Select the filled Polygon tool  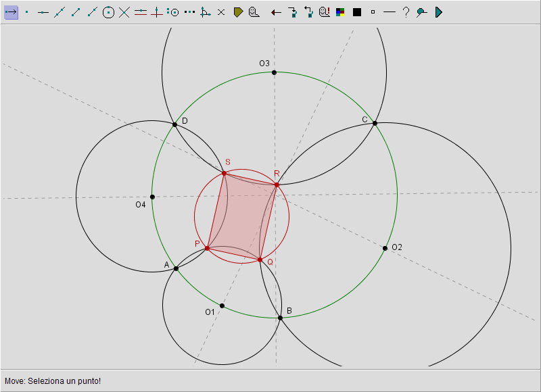238,12
